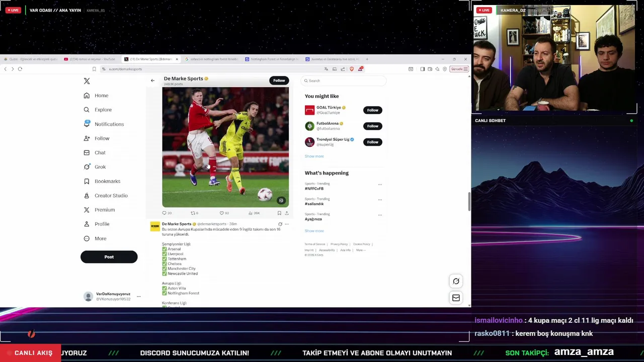Viewport: 644px width, 362px height.
Task: Open the X logo home icon
Action: (87, 81)
